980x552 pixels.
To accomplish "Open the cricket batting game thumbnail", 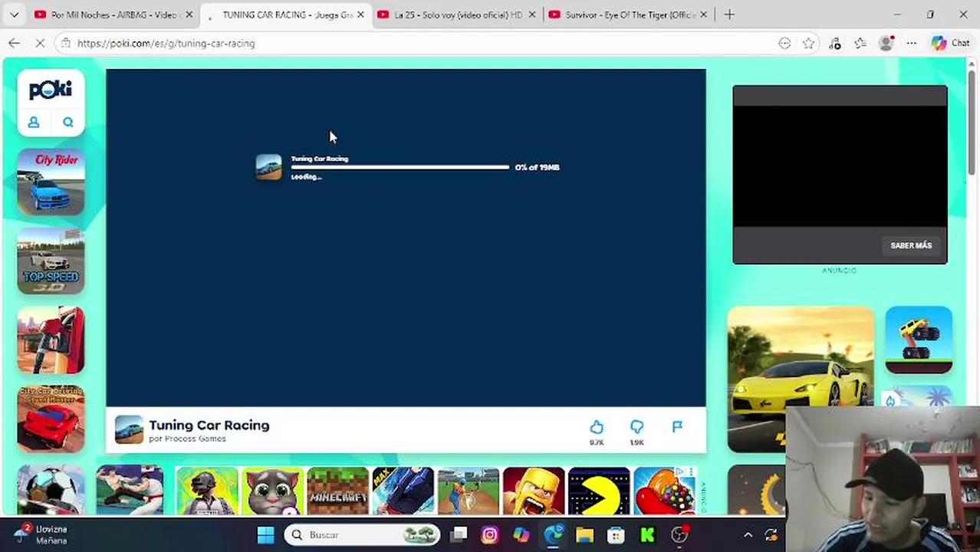I will point(469,491).
